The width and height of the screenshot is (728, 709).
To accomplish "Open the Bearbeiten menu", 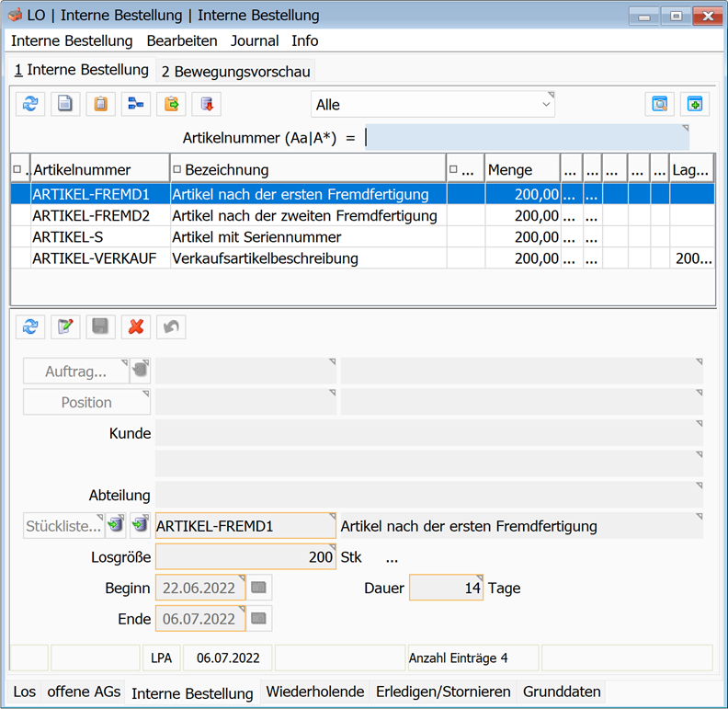I will tap(182, 40).
